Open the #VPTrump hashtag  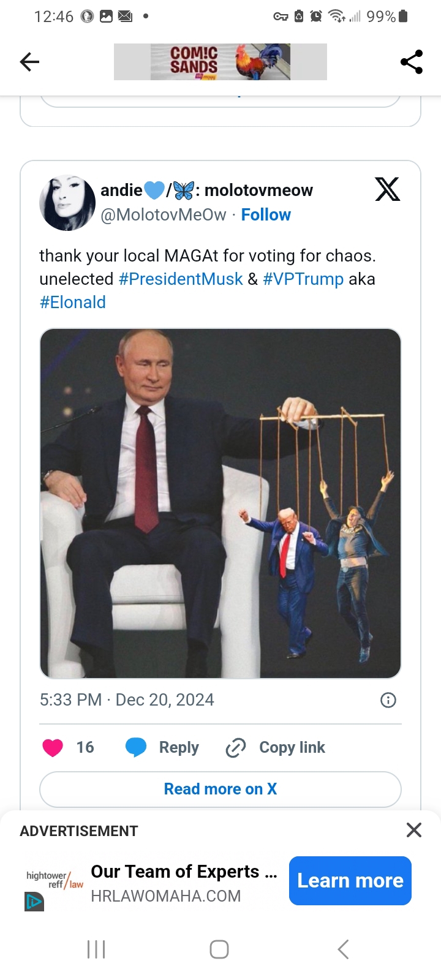(x=303, y=279)
